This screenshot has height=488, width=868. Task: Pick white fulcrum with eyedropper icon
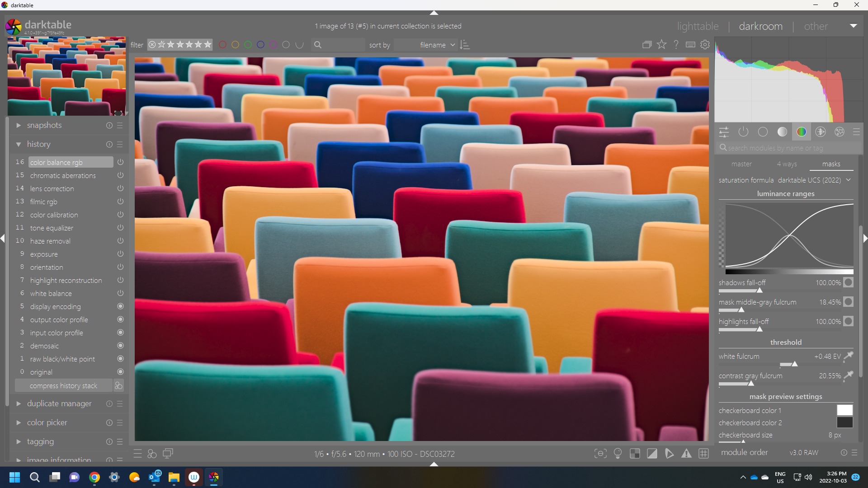[849, 356]
